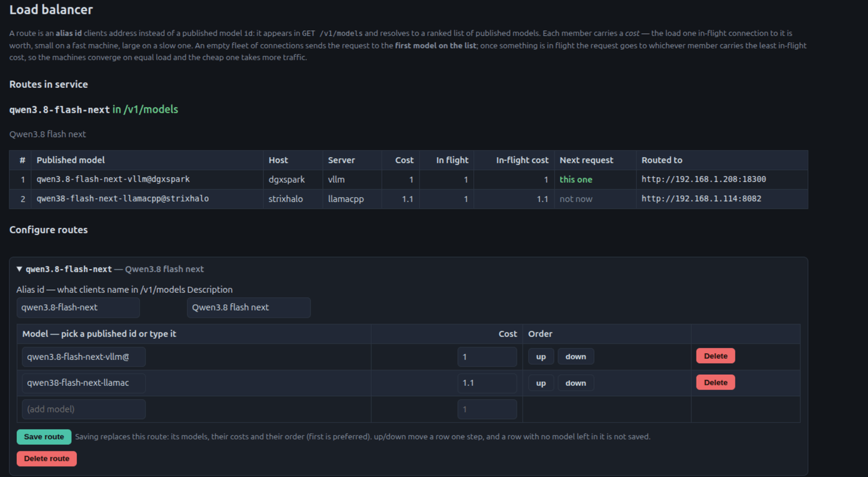Click the URL http://192.168.1.114:8082
The image size is (868, 477).
(x=701, y=199)
